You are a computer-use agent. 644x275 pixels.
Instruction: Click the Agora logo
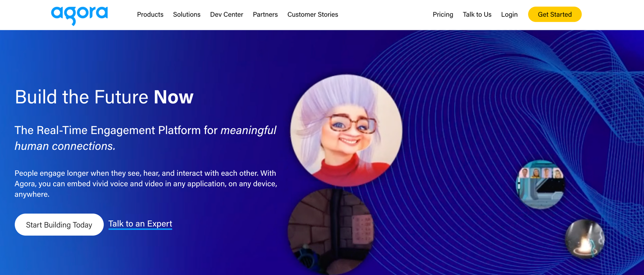point(79,15)
